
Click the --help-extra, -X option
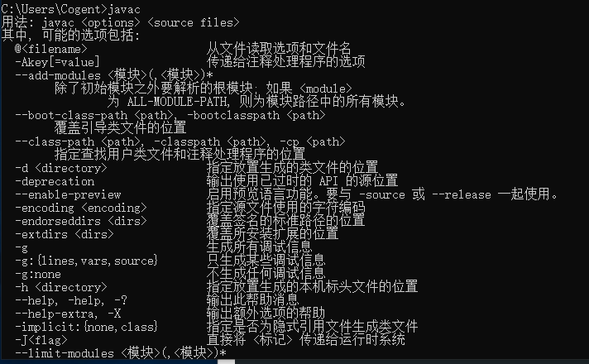pos(68,314)
